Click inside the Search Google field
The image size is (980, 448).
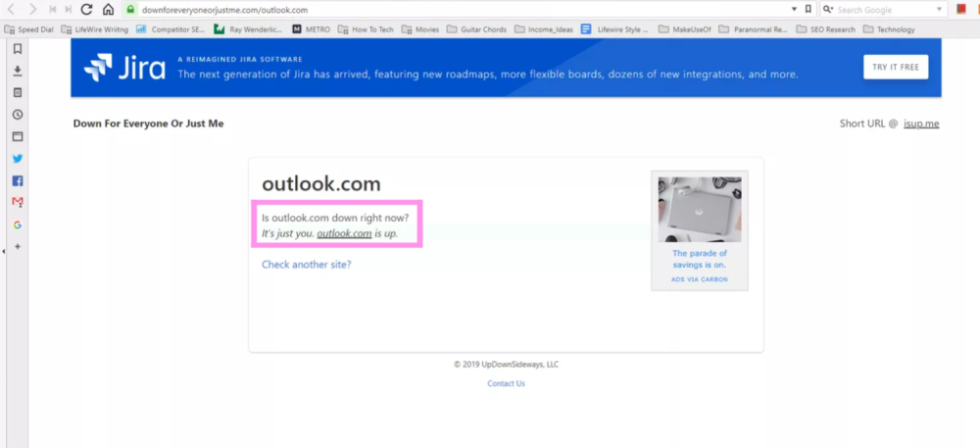882,10
